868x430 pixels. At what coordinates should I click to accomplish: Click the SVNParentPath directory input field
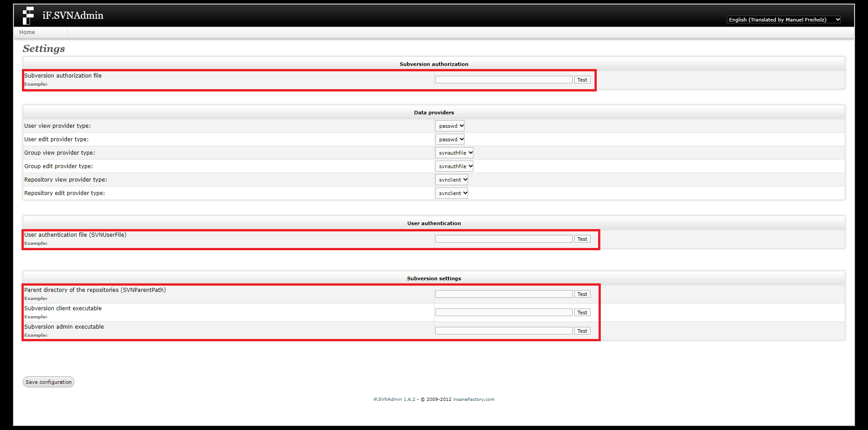[503, 294]
